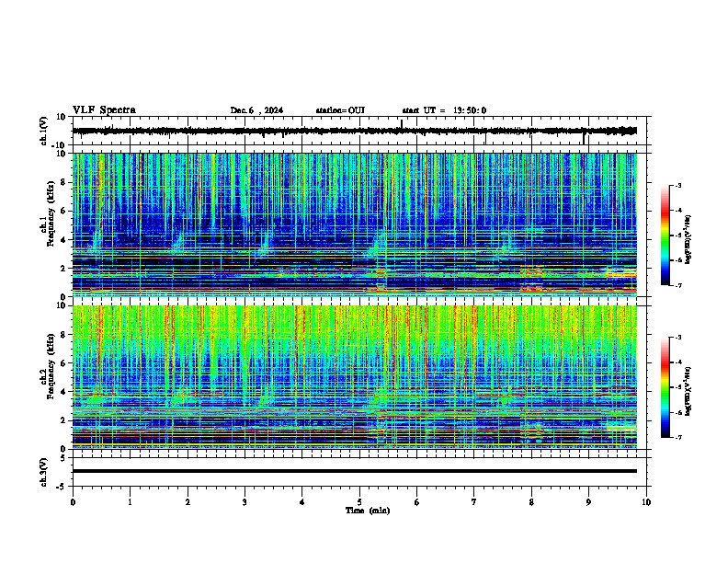Click the ch.3(V) flat black trace
This screenshot has width=728, height=563.
[x=355, y=471]
